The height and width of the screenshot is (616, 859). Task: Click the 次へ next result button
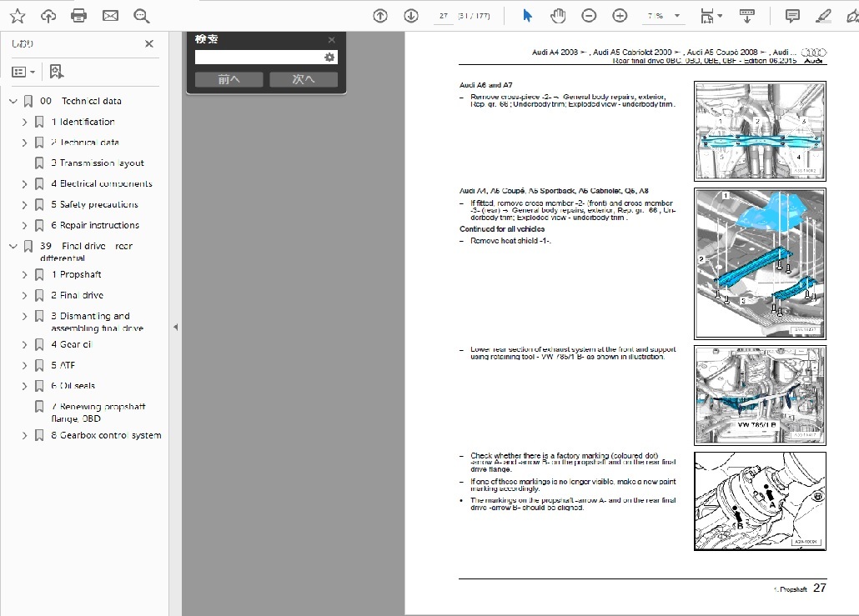pyautogui.click(x=304, y=79)
